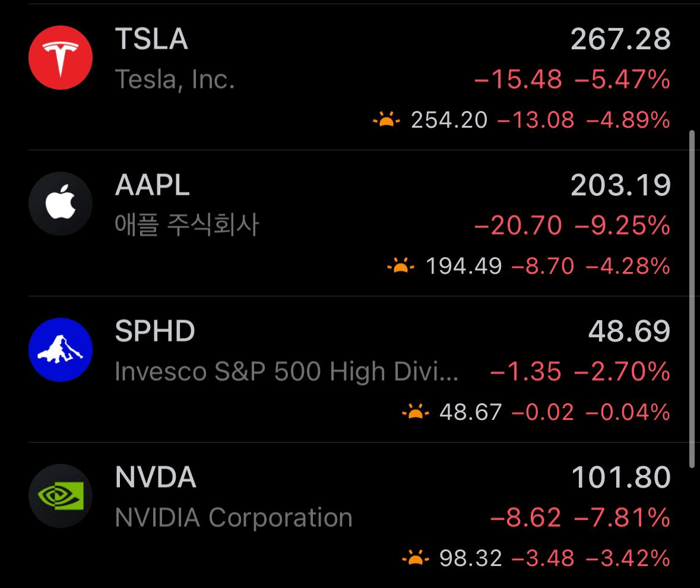Tap the red Tesla logo icon

tap(61, 58)
